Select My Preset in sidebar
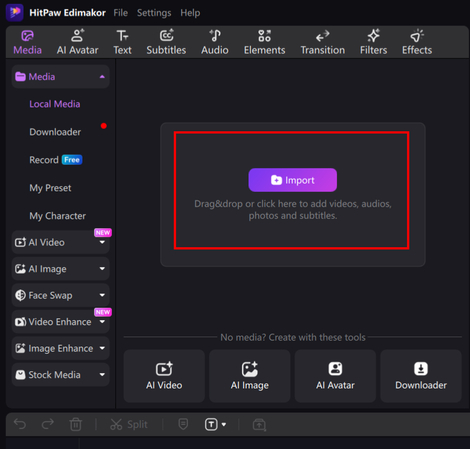470x449 pixels. point(50,188)
